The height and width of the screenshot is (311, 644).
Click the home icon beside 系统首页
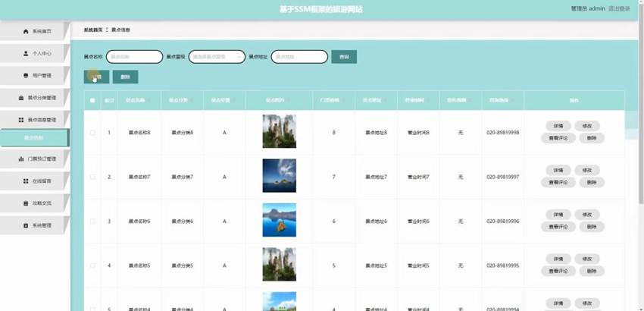click(26, 31)
